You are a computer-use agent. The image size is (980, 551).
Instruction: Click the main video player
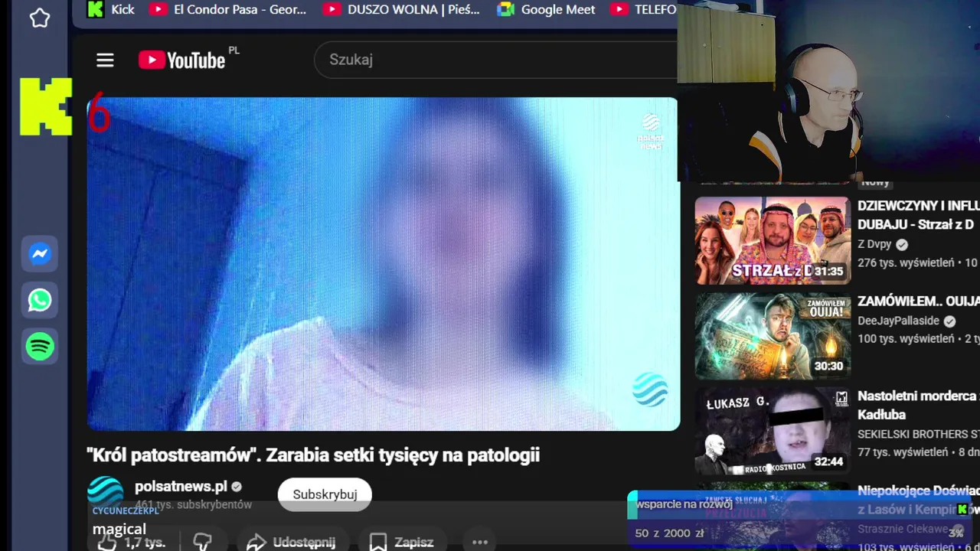pyautogui.click(x=383, y=264)
